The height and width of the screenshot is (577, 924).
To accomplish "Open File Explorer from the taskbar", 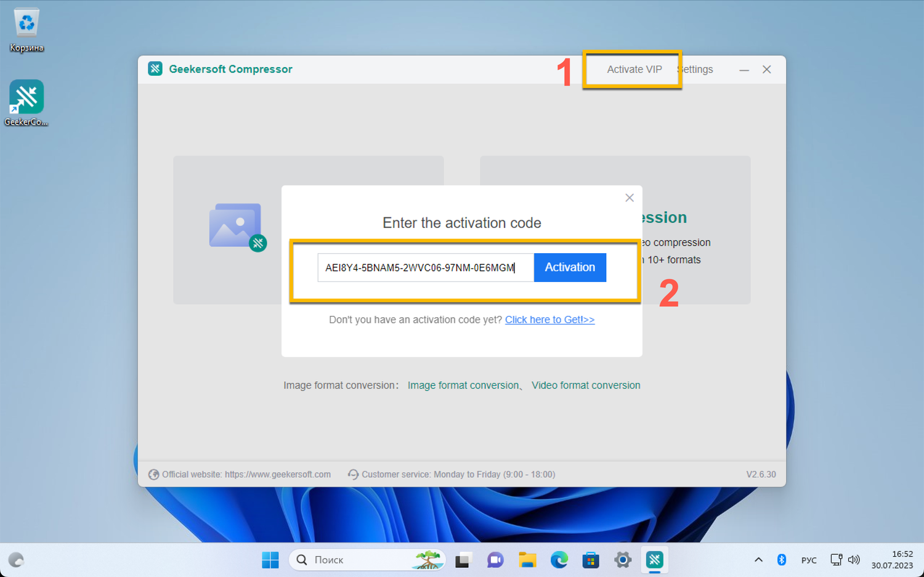I will [527, 560].
